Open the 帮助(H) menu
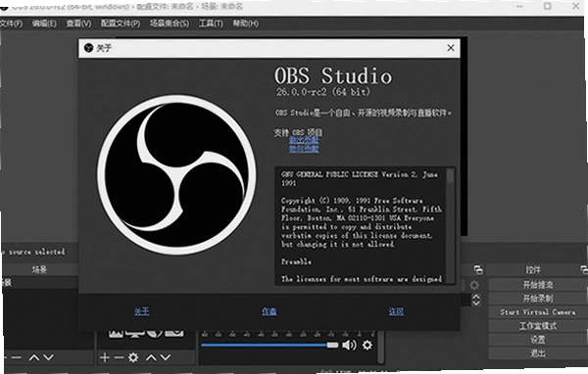This screenshot has width=588, height=374. [x=246, y=23]
